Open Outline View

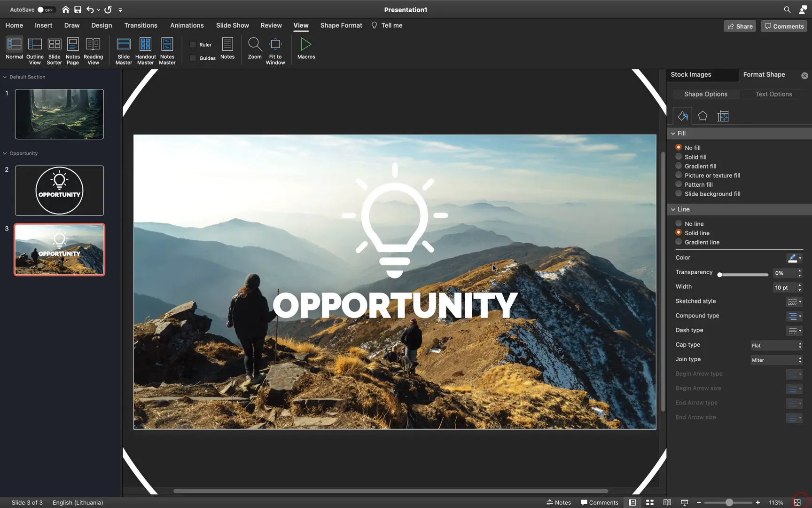35,51
